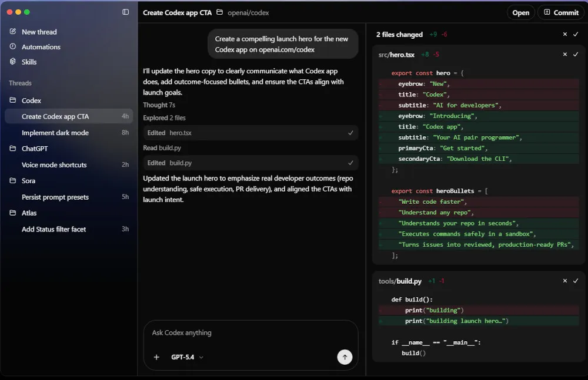
Task: Open the GPT-5.4 model dropdown
Action: (187, 357)
